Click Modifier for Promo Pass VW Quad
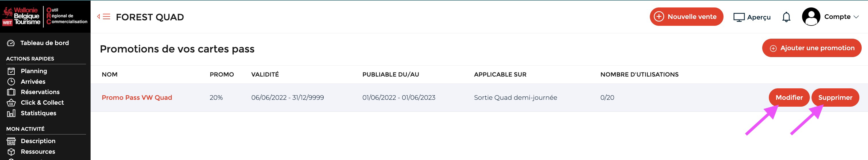 (x=789, y=97)
